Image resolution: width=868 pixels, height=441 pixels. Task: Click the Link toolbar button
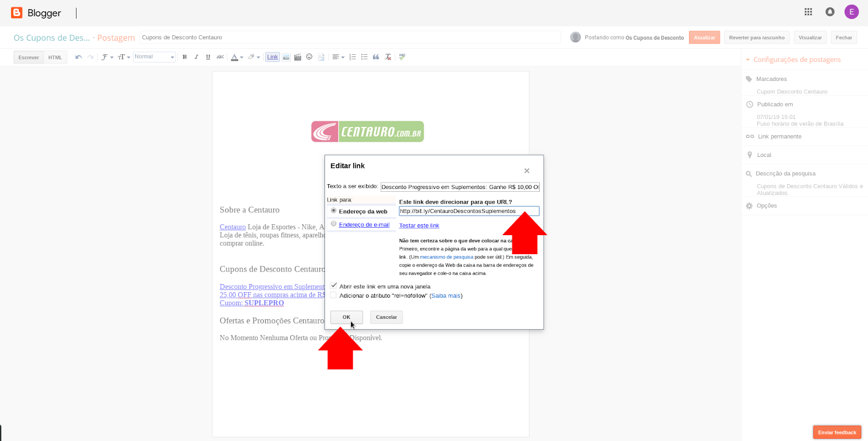tap(272, 57)
